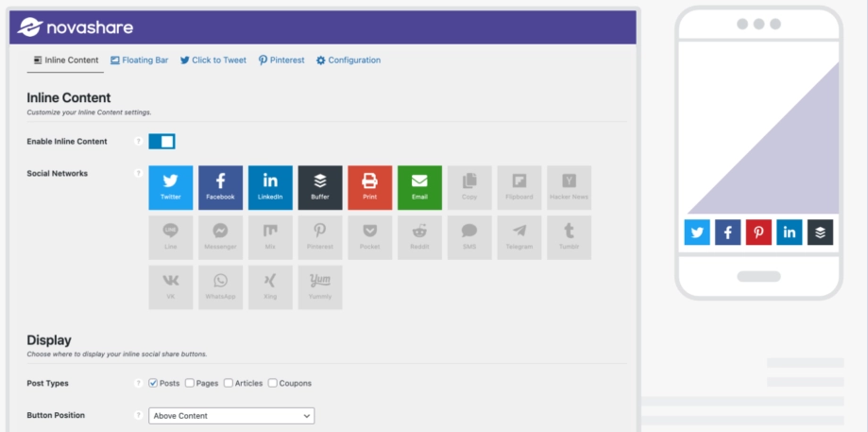Click the 'Customize your Inline Content settings.' text
Viewport: 868px width, 432px height.
(x=89, y=112)
